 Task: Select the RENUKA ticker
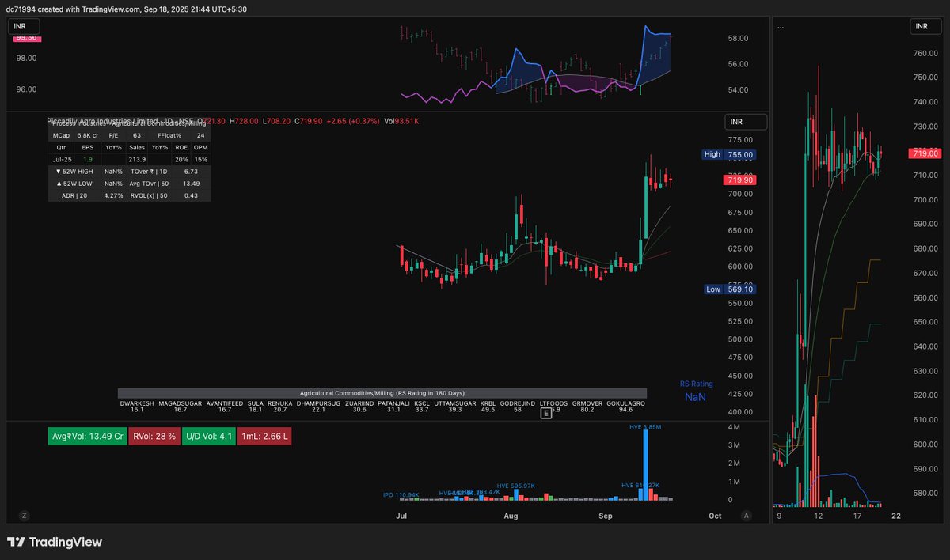[280, 403]
